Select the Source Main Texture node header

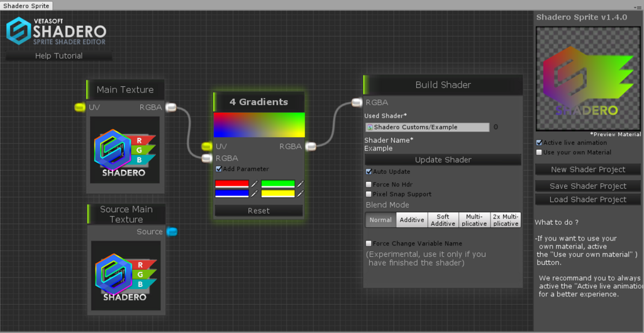coord(126,214)
